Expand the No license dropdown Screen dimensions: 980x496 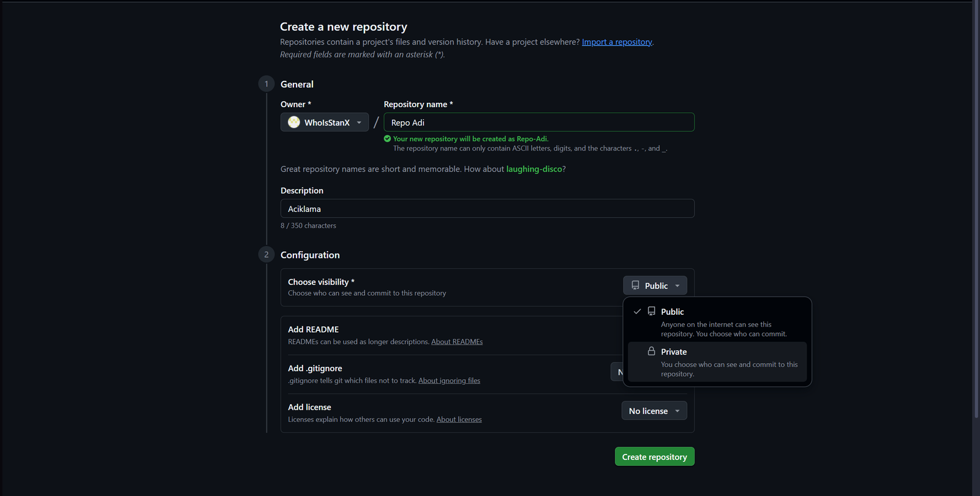tap(654, 411)
